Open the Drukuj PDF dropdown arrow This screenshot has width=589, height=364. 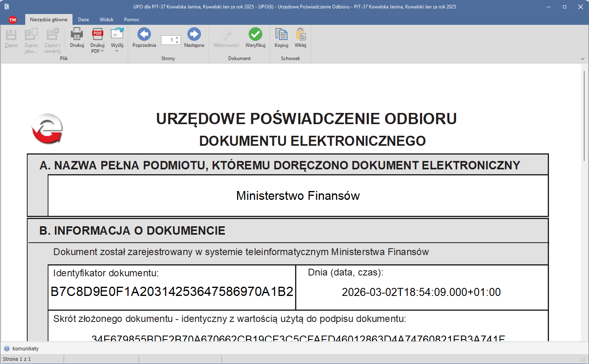(102, 51)
